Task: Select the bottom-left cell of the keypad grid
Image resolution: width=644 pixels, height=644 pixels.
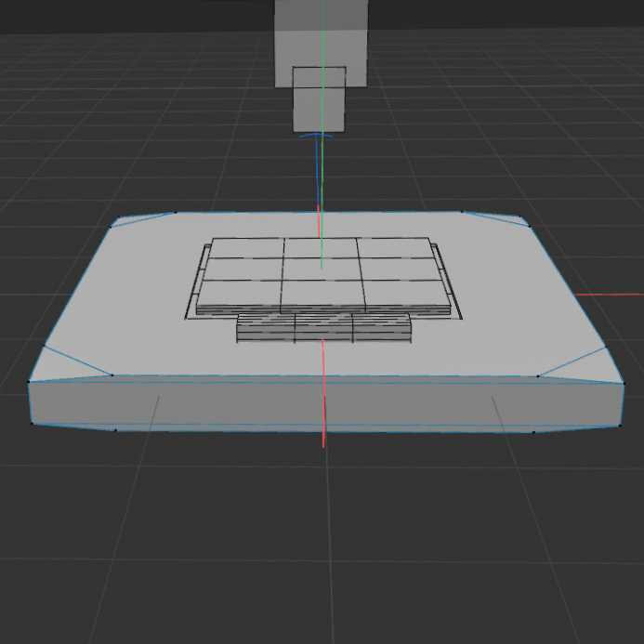Action: (239, 295)
